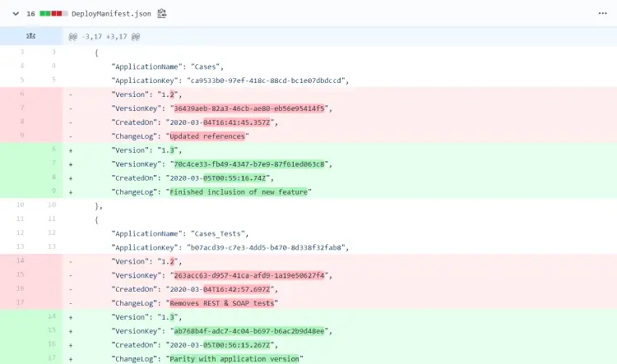The image size is (617, 364).
Task: Click added line number 8 in gutter
Action: coord(53,177)
